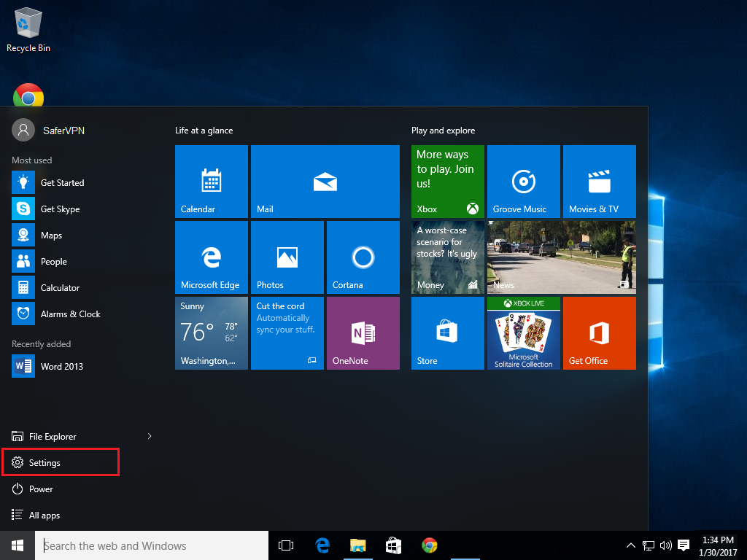Open Microsoft Edge tile
The width and height of the screenshot is (747, 560).
(x=211, y=257)
